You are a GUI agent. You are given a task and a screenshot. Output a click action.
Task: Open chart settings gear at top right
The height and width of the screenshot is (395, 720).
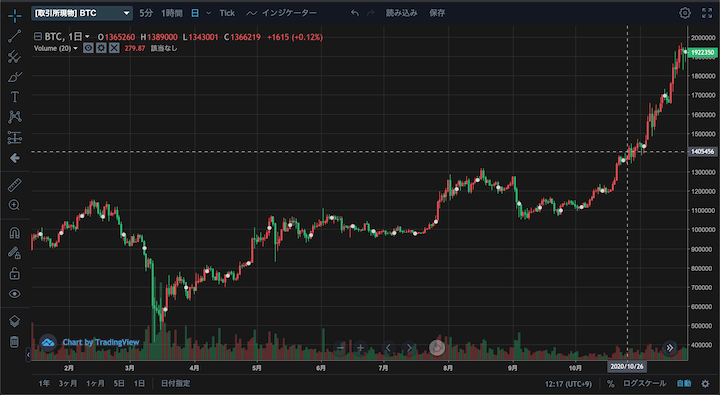click(x=685, y=13)
